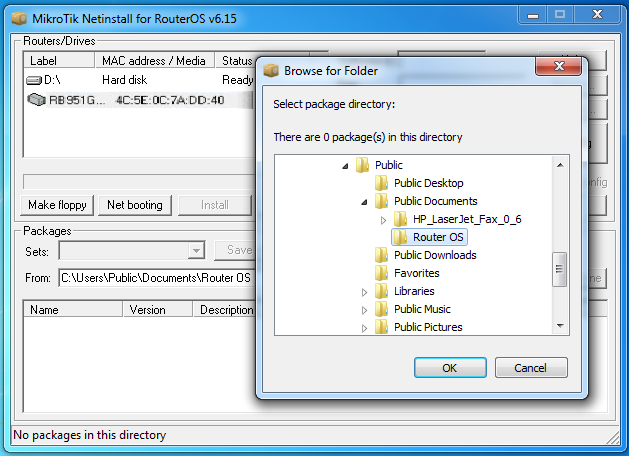Select the Favorites tree label
629x456 pixels.
point(416,273)
